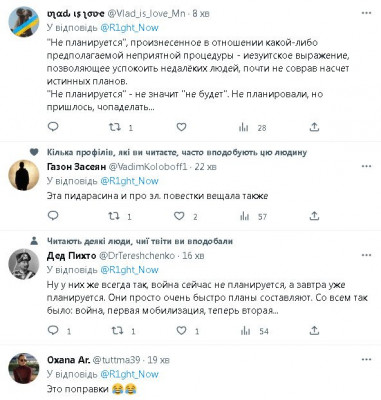381x400 pixels.
Task: Like the Дед Пихто tweet
Action: pos(181,331)
